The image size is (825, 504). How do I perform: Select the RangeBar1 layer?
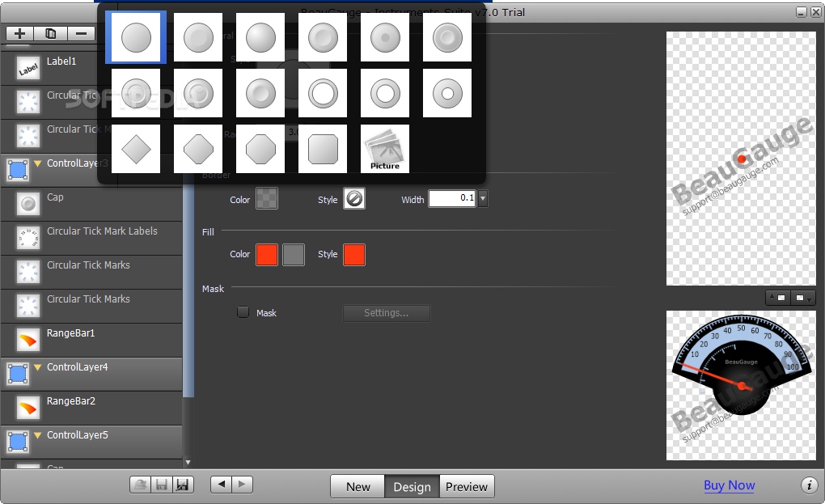[x=91, y=341]
